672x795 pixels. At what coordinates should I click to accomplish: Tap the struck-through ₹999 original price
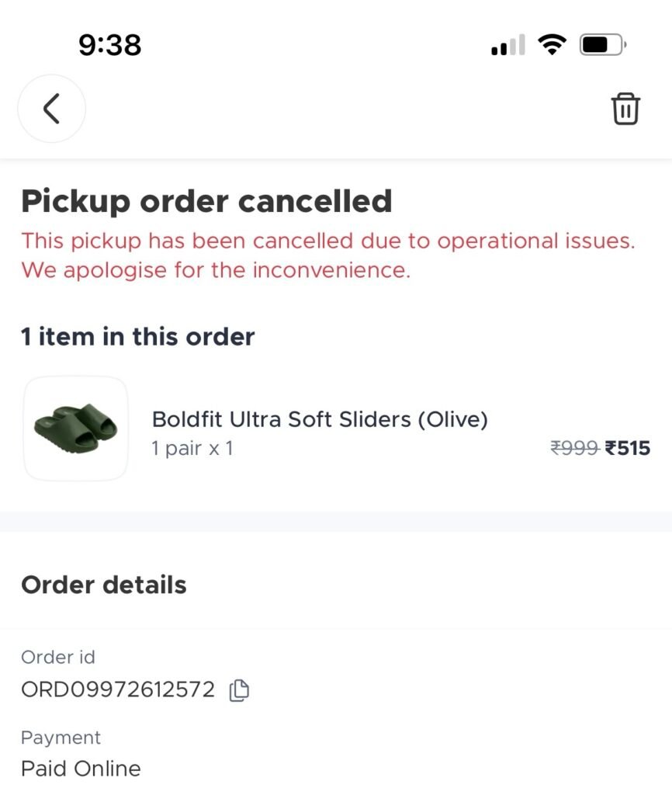[x=574, y=448]
